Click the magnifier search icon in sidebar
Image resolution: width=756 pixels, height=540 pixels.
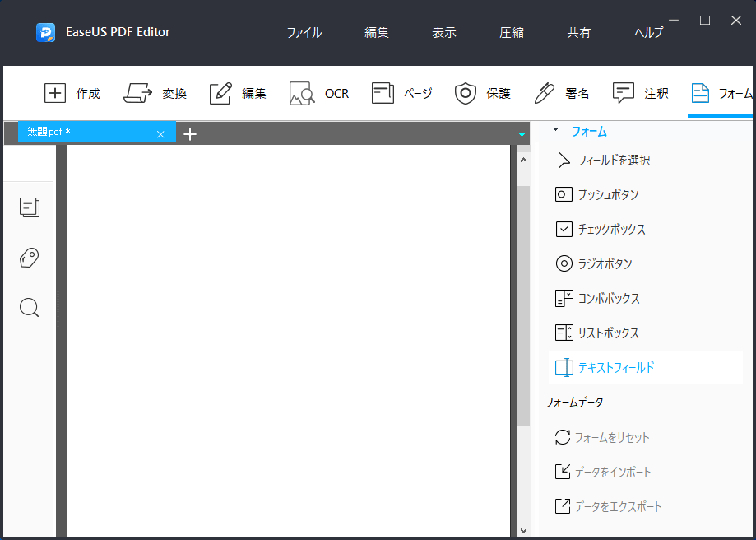pos(30,308)
